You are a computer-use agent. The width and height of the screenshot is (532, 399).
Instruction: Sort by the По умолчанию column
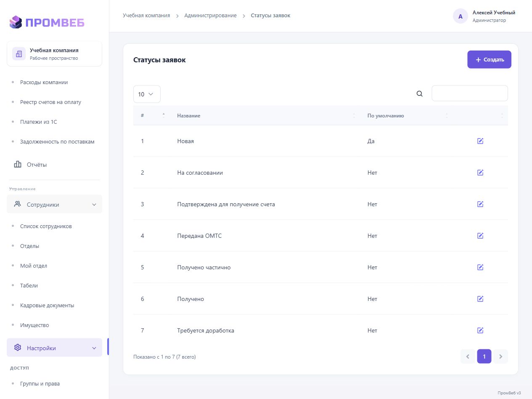[406, 116]
